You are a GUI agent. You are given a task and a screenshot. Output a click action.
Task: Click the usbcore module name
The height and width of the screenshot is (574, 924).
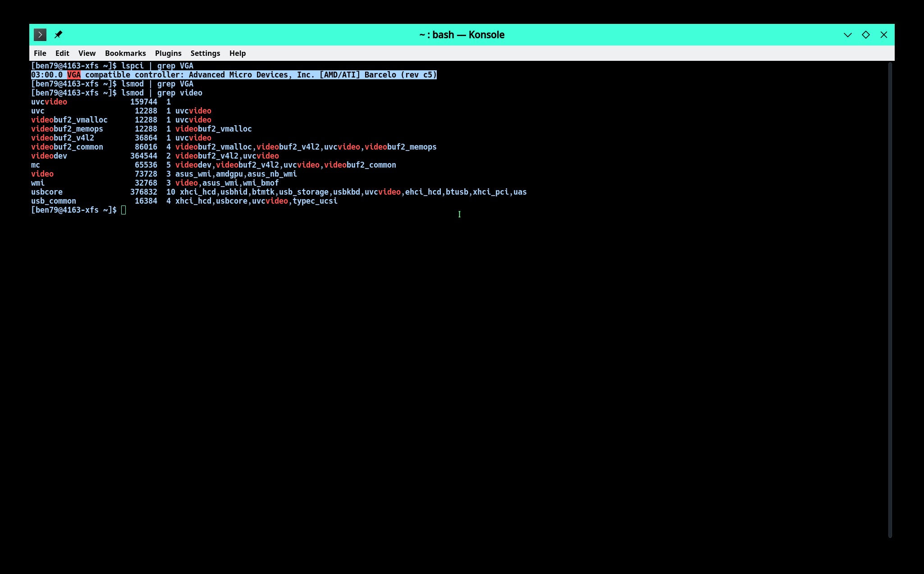click(47, 192)
